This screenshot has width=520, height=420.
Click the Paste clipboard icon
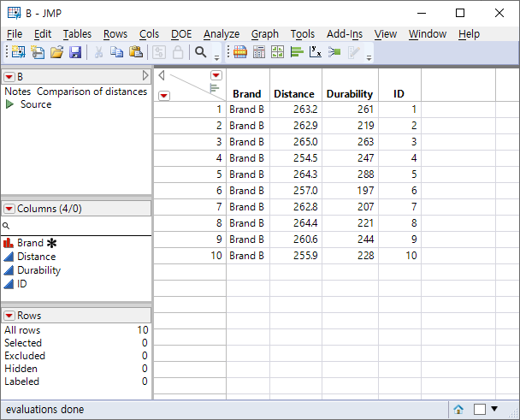coord(136,52)
